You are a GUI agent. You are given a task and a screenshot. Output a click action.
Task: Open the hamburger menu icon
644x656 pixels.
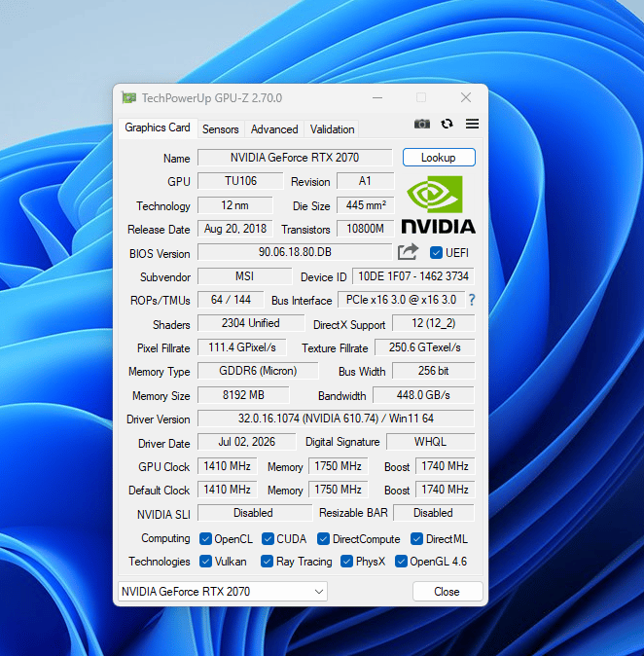tap(472, 124)
